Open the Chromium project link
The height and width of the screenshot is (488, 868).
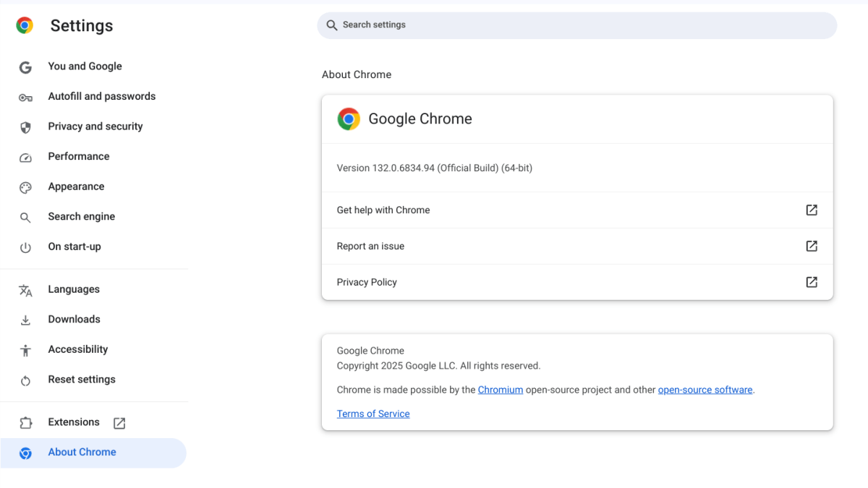pos(501,389)
